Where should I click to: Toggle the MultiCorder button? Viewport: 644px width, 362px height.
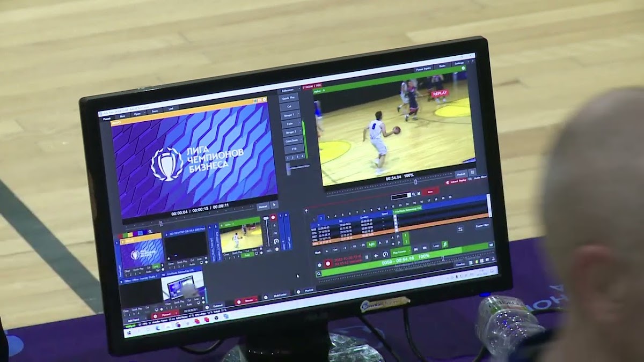point(280,295)
